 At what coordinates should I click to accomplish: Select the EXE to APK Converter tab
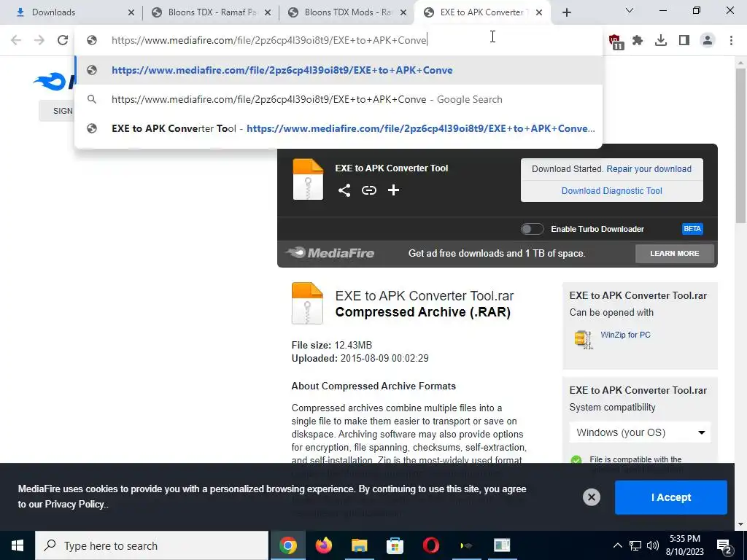[x=481, y=12]
